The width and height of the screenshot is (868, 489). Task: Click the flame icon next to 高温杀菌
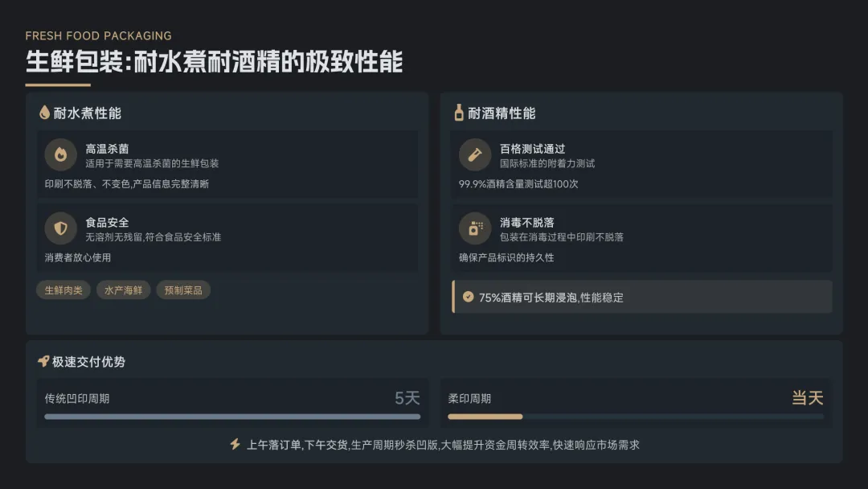(60, 154)
